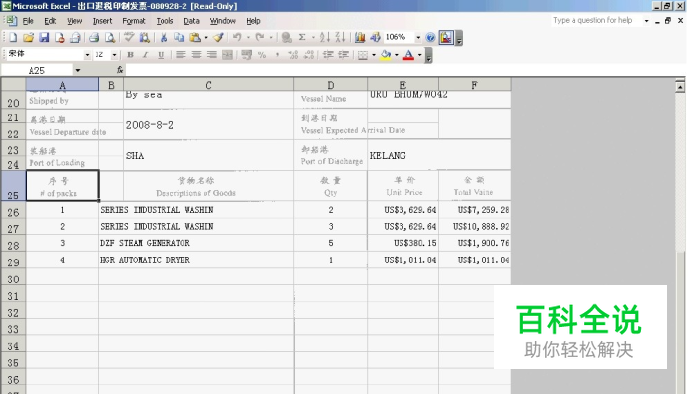Apply currency style format
This screenshot has width=692, height=394.
pyautogui.click(x=247, y=55)
